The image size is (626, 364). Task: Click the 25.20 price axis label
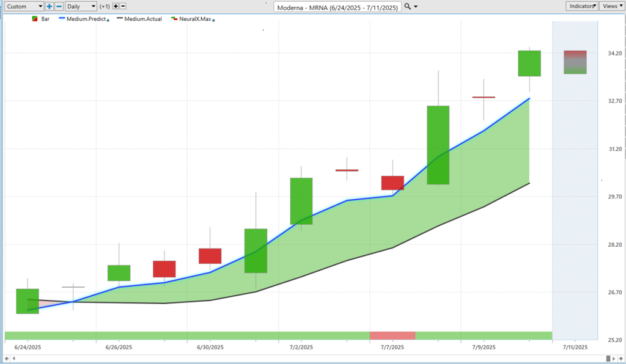615,340
